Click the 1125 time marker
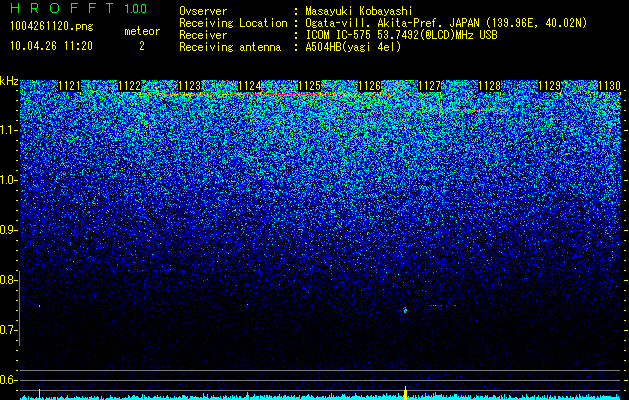This screenshot has height=400, width=629. pos(309,86)
